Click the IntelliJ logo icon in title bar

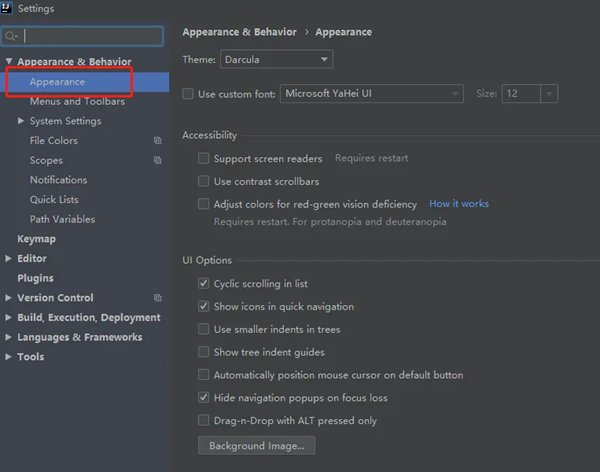pyautogui.click(x=9, y=9)
